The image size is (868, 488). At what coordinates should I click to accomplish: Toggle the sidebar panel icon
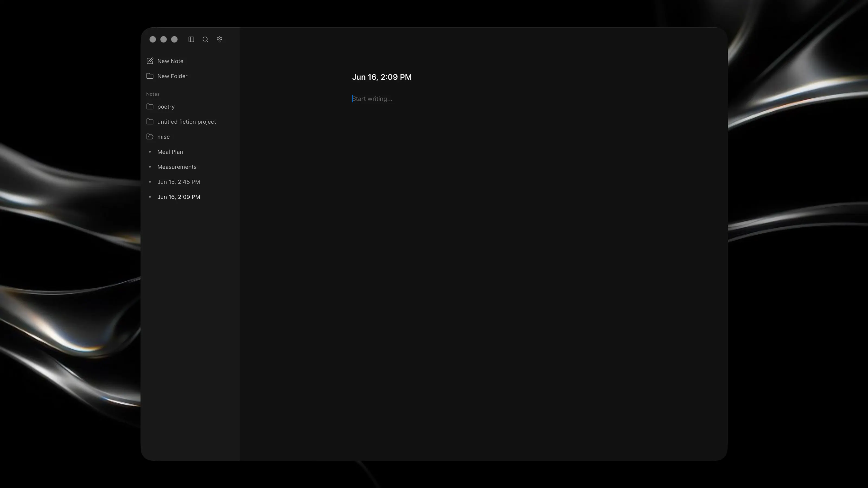tap(191, 39)
